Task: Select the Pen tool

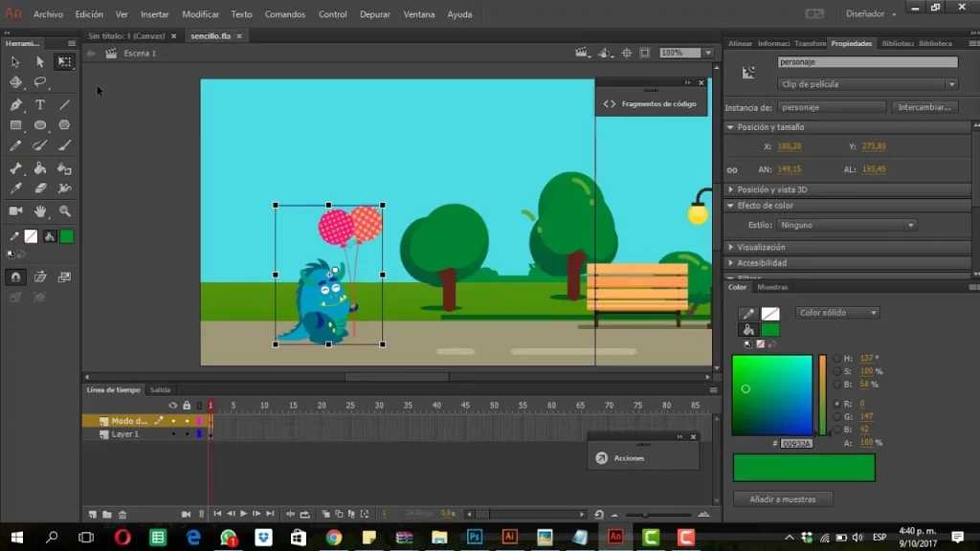Action: coord(15,104)
